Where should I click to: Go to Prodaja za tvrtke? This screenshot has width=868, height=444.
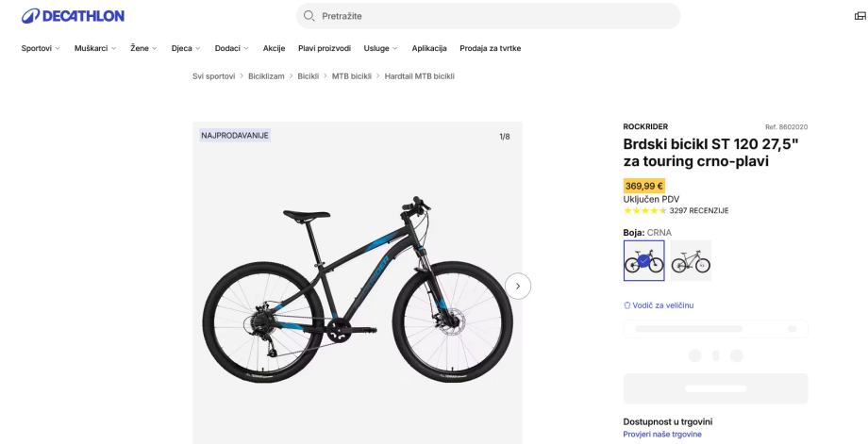491,49
